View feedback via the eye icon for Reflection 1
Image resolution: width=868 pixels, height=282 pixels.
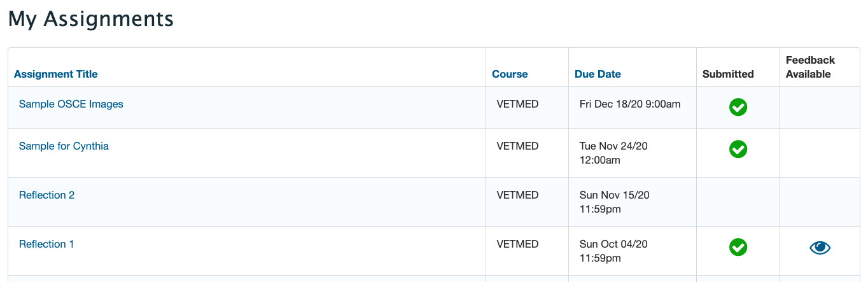[820, 248]
